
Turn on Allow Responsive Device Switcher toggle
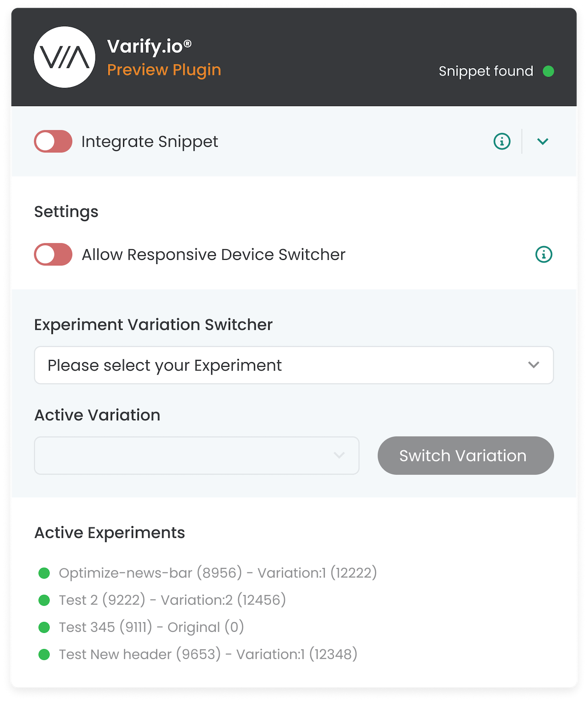tap(53, 254)
